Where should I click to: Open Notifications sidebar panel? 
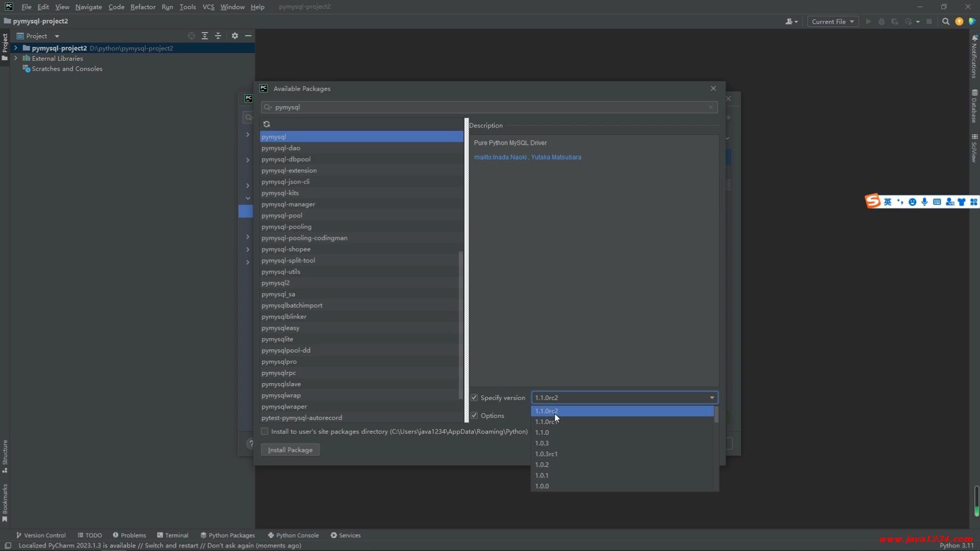pos(974,56)
